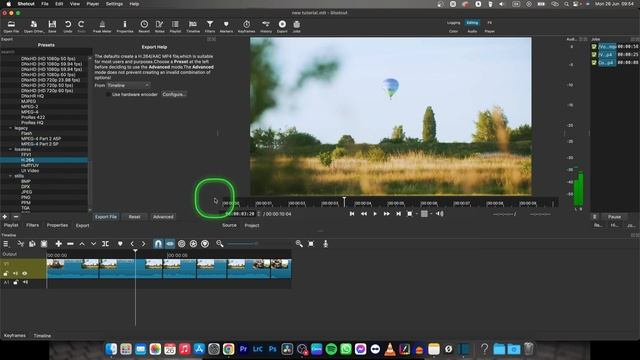Open the From Timeline dropdown

click(129, 85)
